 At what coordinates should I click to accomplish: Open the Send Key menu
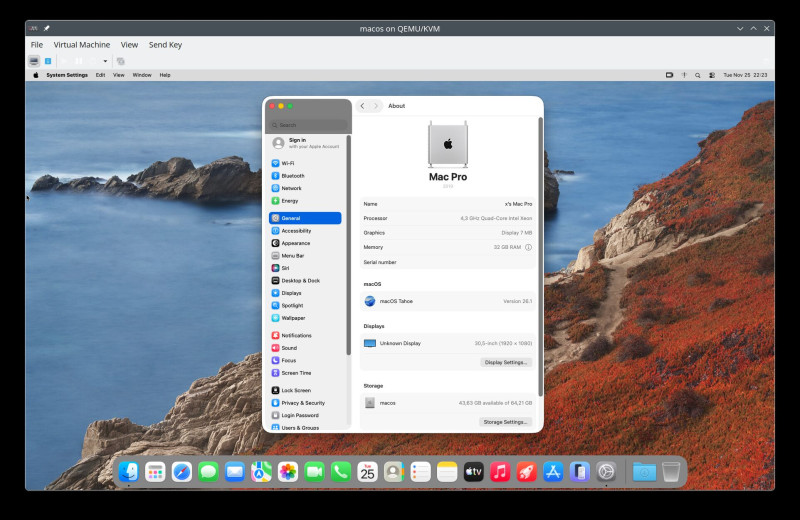point(165,45)
